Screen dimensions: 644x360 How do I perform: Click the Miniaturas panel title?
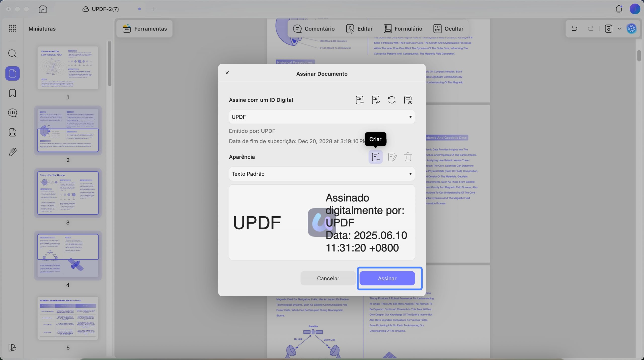coord(42,29)
